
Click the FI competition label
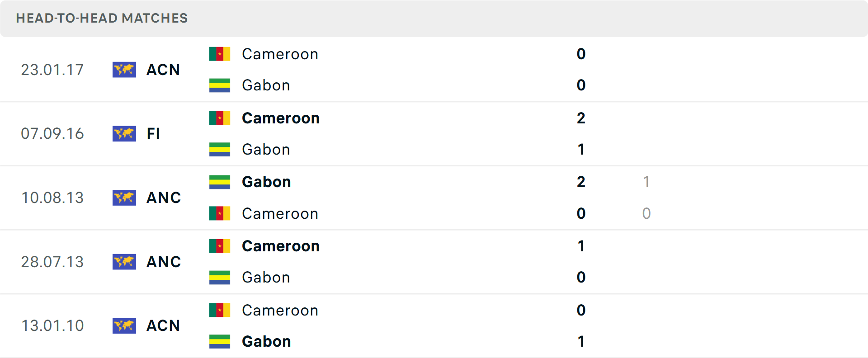153,133
